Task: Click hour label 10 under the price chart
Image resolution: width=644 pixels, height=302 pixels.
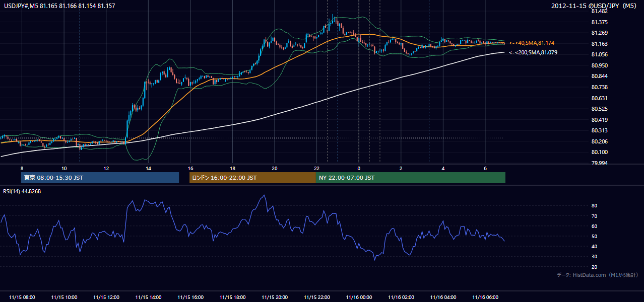Action: (64, 168)
